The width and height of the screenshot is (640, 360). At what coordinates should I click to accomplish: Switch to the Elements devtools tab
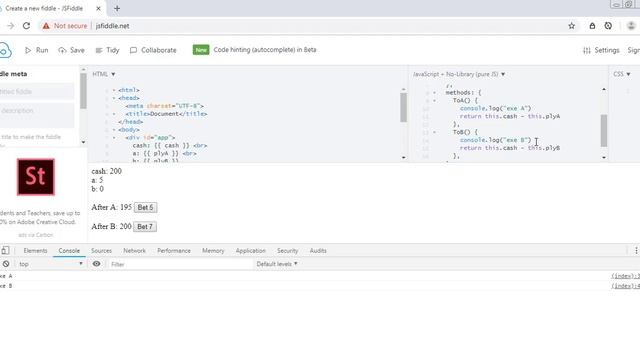pyautogui.click(x=36, y=251)
